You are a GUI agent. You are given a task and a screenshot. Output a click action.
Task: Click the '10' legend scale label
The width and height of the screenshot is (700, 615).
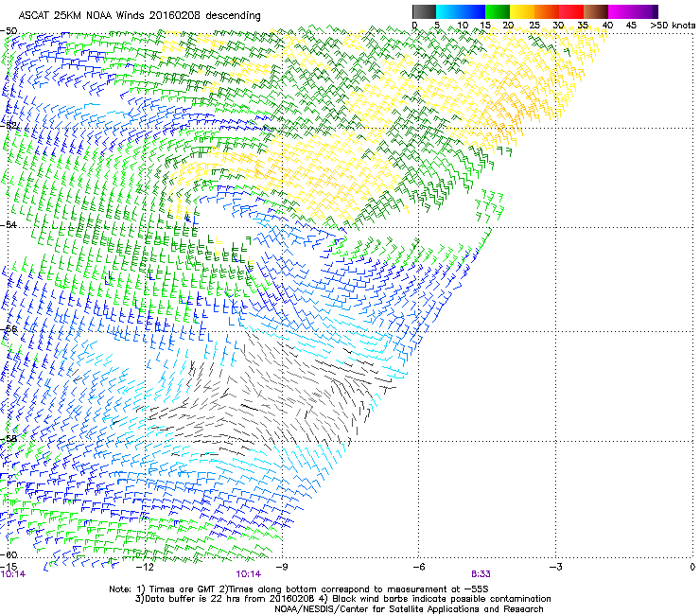coord(463,26)
